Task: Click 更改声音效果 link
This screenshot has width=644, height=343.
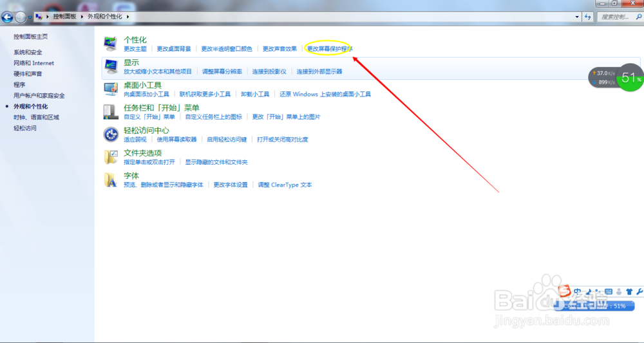Action: click(279, 49)
